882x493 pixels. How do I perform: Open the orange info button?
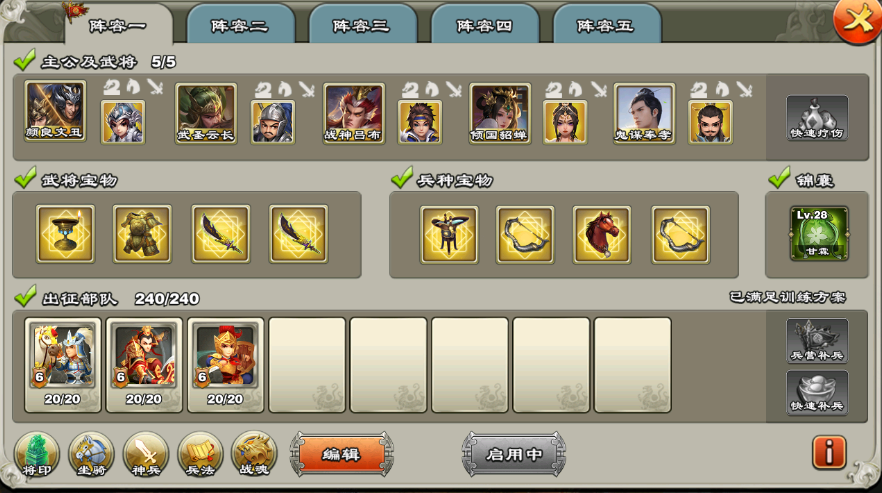[x=829, y=452]
